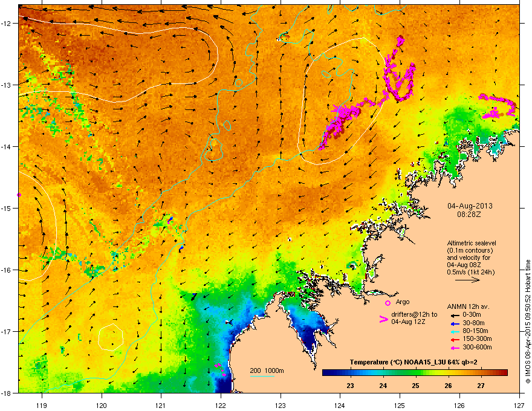Click the longitude axis label 123
Image resolution: width=532 pixels, height=411 pixels.
pyautogui.click(x=281, y=405)
